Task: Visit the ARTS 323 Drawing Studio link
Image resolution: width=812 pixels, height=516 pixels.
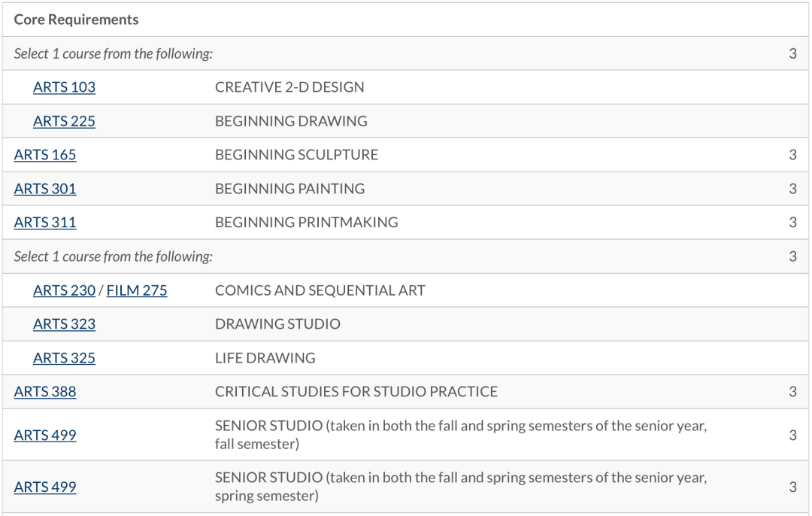Action: click(x=64, y=324)
